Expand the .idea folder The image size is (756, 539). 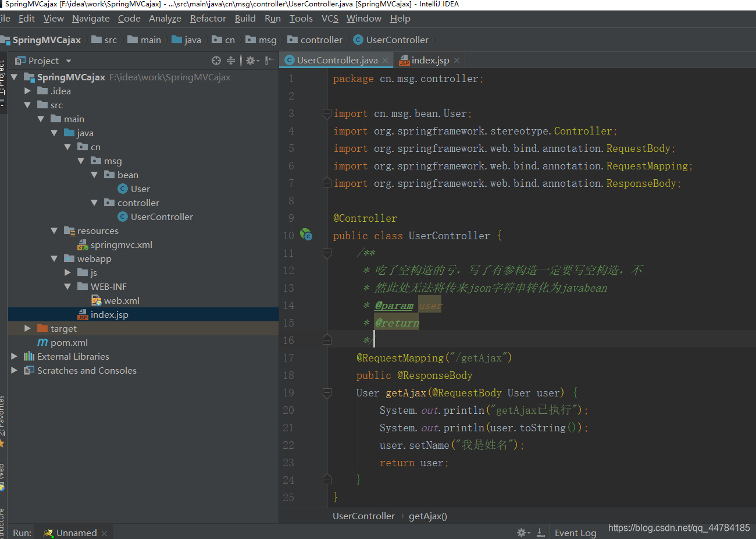[27, 91]
